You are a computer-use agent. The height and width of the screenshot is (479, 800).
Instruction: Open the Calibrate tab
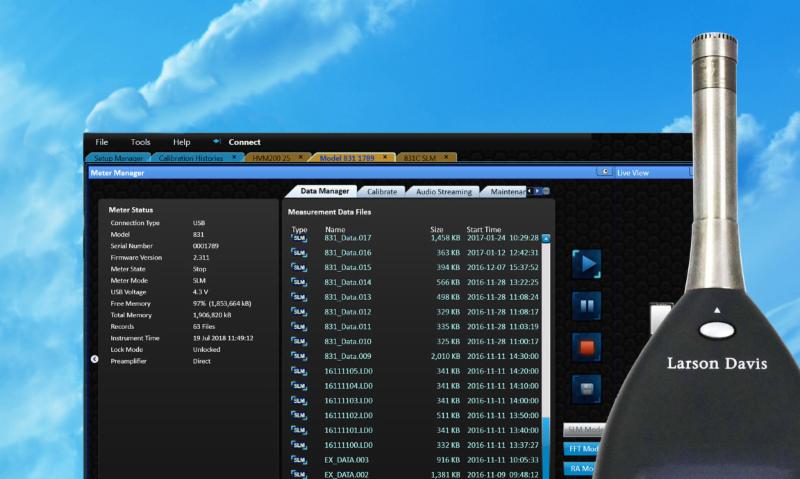click(382, 191)
